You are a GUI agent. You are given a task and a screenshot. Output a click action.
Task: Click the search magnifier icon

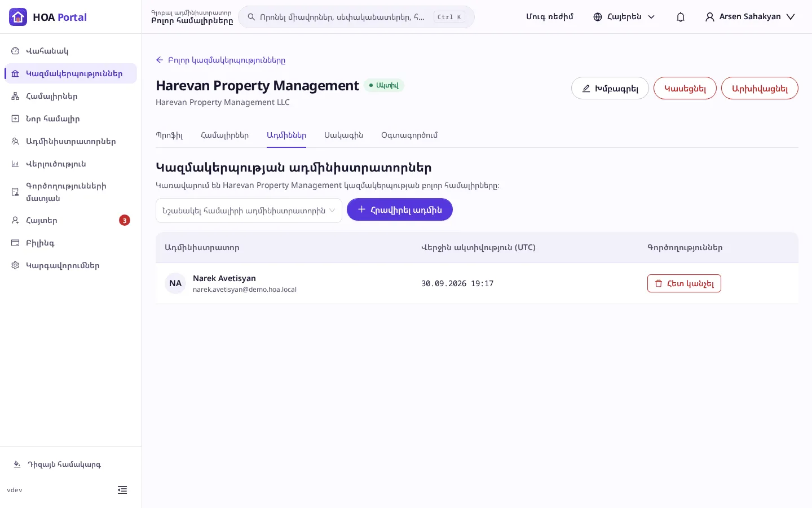[x=251, y=17]
